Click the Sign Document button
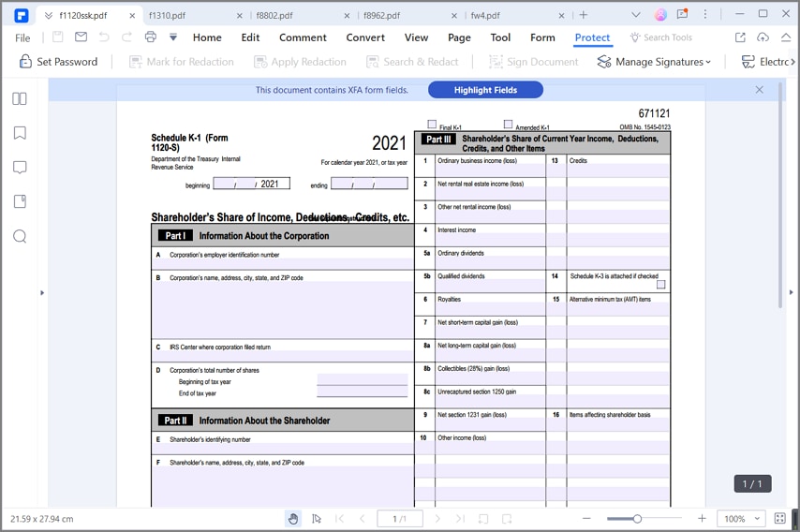Image resolution: width=800 pixels, height=532 pixels. (534, 62)
